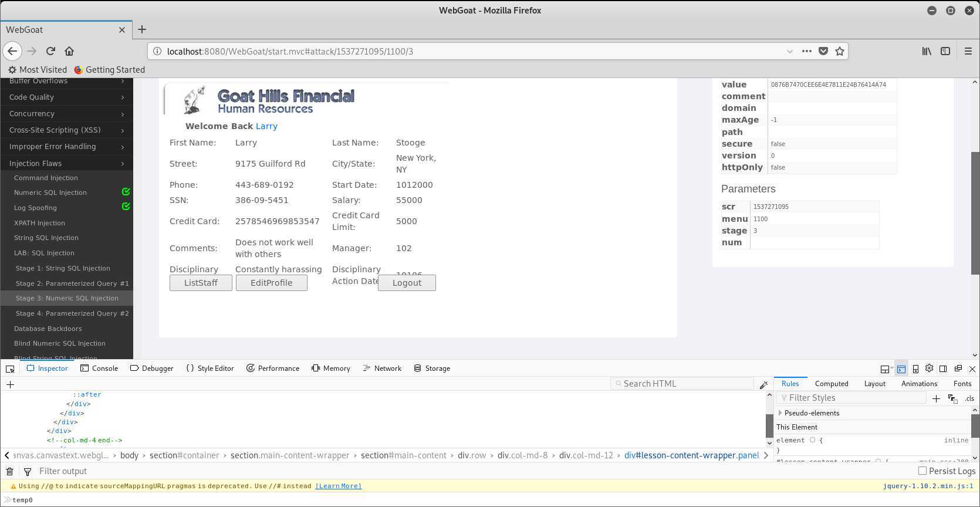This screenshot has width=980, height=507.
Task: Open the Animations tab
Action: tap(919, 384)
